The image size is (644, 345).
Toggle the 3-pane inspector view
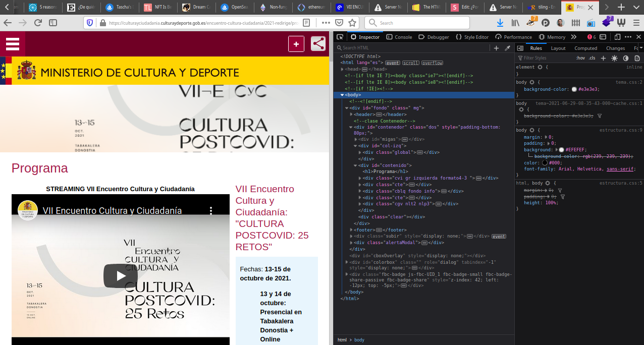520,48
